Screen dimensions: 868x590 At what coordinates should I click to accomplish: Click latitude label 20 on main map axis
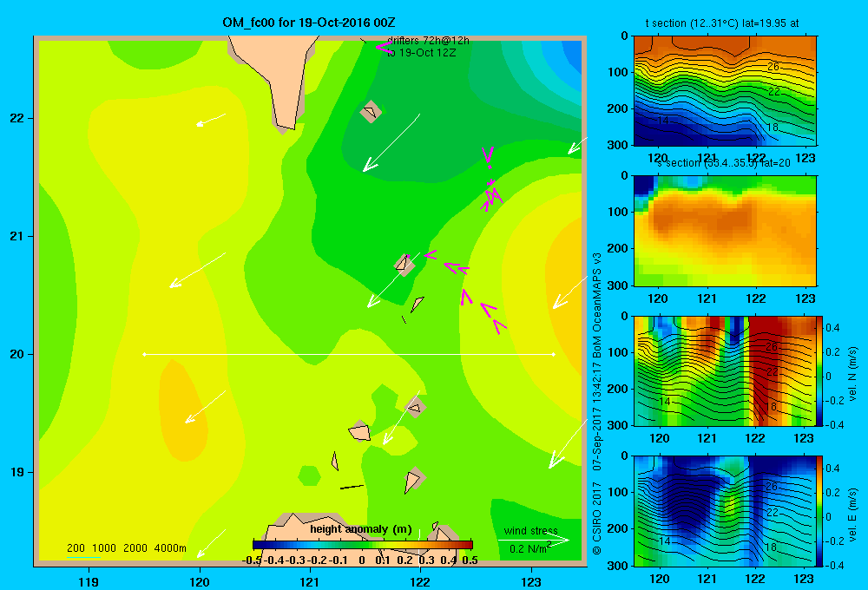tap(17, 354)
